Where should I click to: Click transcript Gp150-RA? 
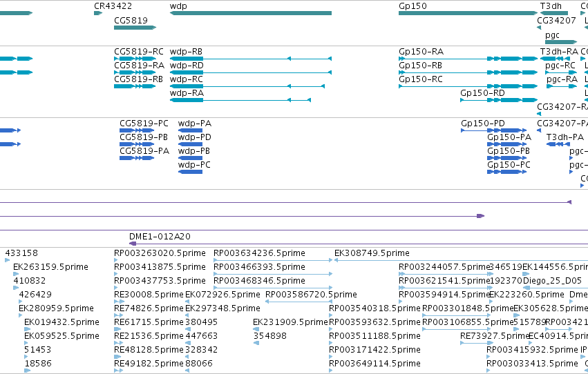pos(468,59)
